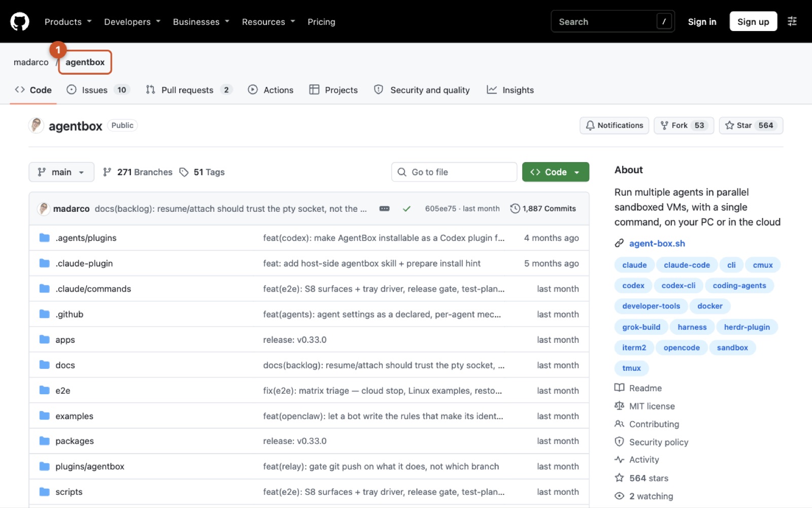Viewport: 812px width, 508px height.
Task: Click the Go to file input
Action: point(454,172)
